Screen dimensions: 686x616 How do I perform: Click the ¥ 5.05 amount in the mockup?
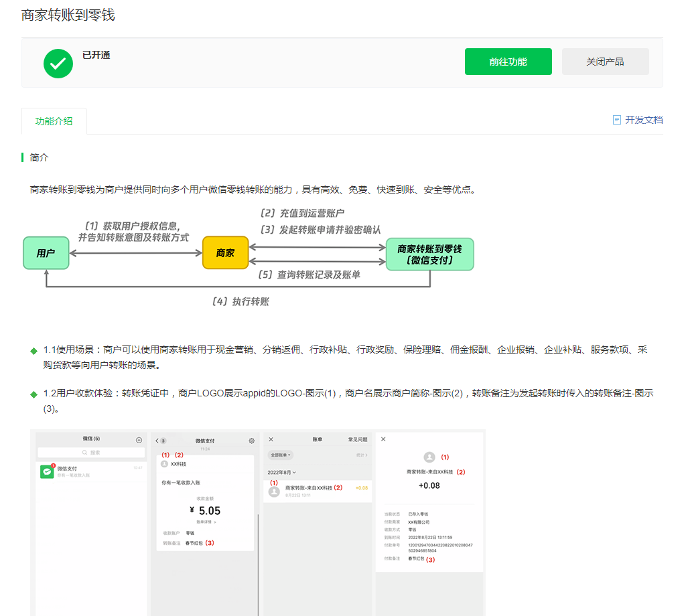(205, 511)
